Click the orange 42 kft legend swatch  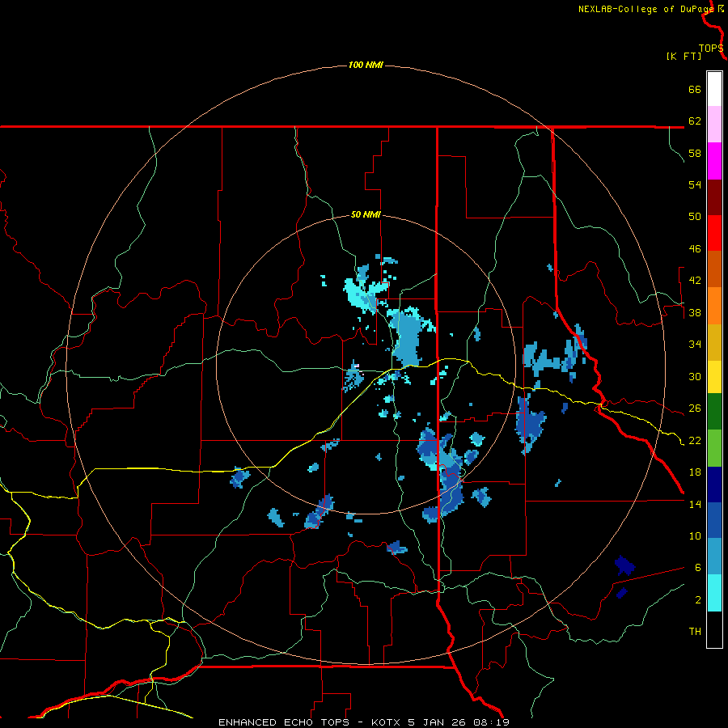pos(714,306)
